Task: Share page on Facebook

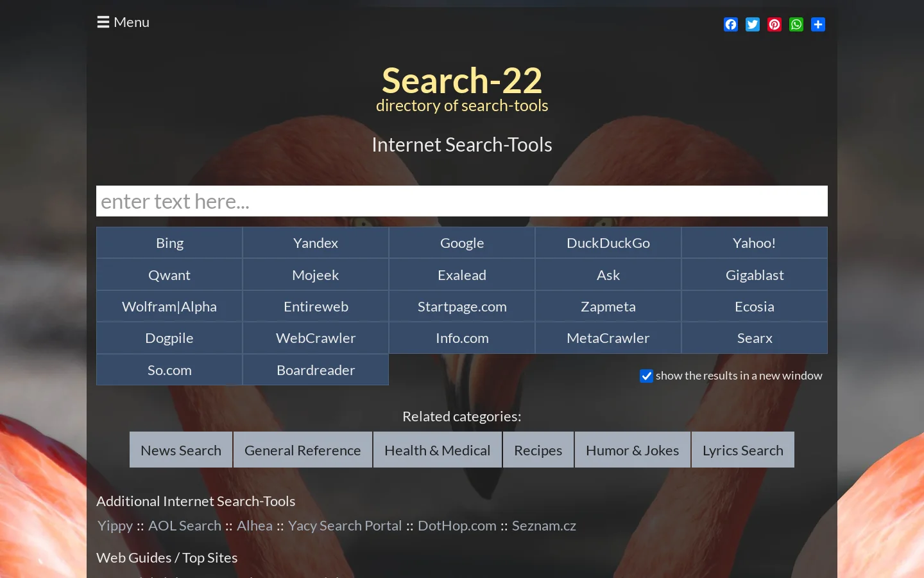Action: 731,24
